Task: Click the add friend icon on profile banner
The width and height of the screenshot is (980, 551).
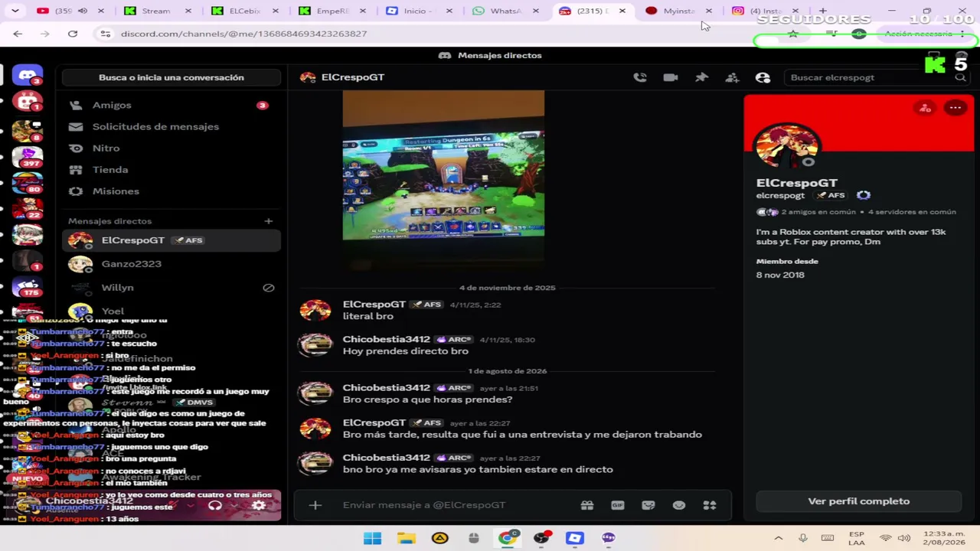Action: (925, 108)
